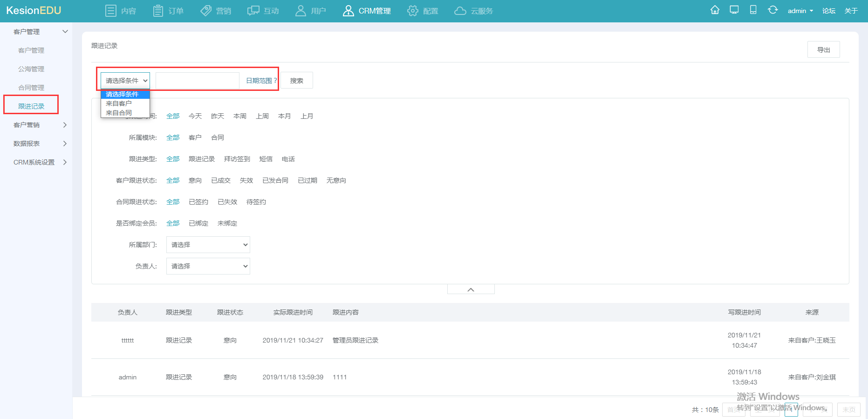The height and width of the screenshot is (419, 868).
Task: Choose 来自客户 in the dropdown list
Action: (125, 103)
